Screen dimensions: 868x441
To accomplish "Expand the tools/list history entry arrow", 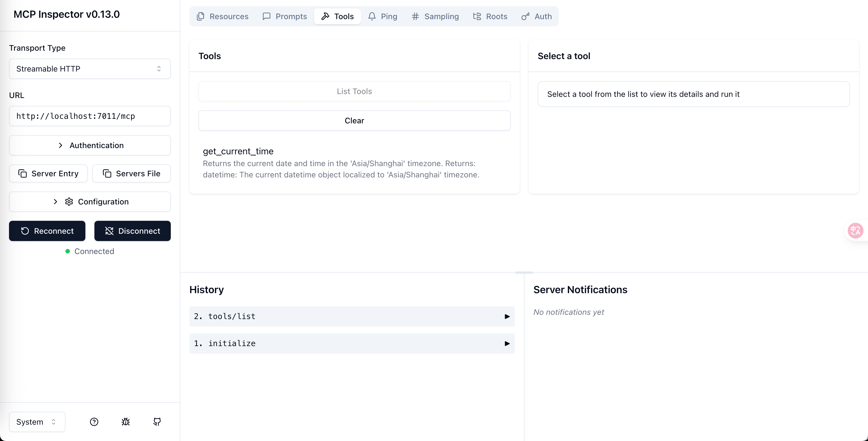I will point(507,317).
